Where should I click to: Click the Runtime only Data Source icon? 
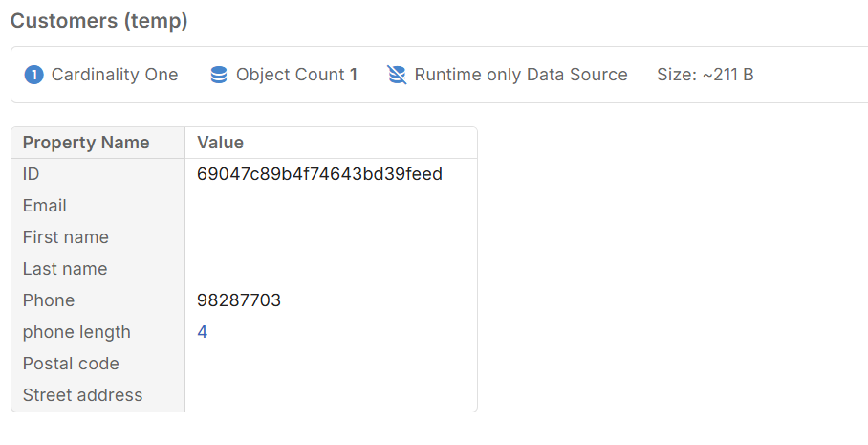pos(397,75)
